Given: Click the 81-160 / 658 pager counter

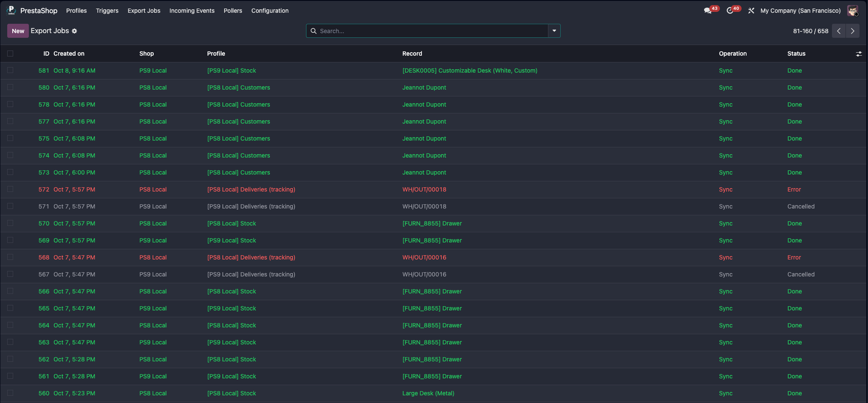Looking at the screenshot, I should pyautogui.click(x=811, y=31).
